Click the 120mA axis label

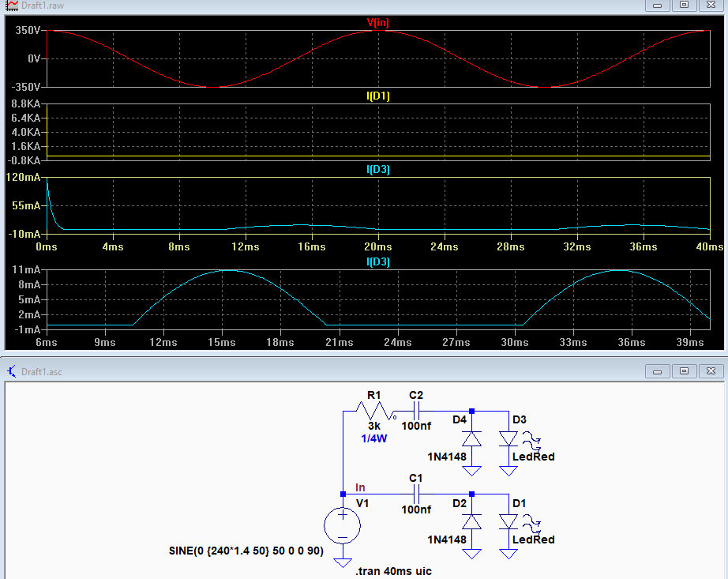tap(23, 177)
